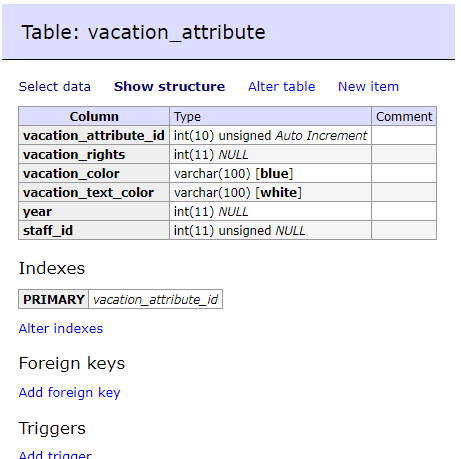Select the staff_id column name cell
Image resolution: width=461 pixels, height=459 pixels.
94,230
